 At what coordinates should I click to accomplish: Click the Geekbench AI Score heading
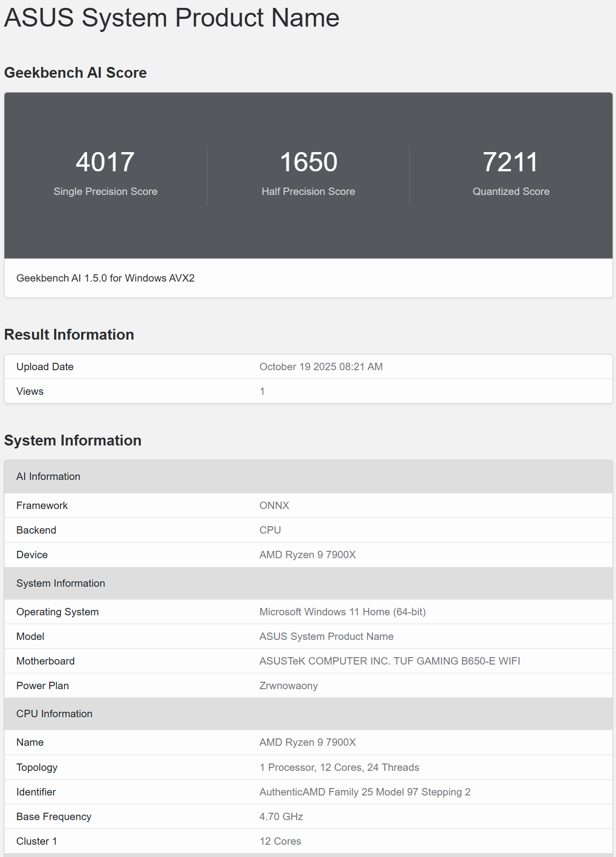75,73
